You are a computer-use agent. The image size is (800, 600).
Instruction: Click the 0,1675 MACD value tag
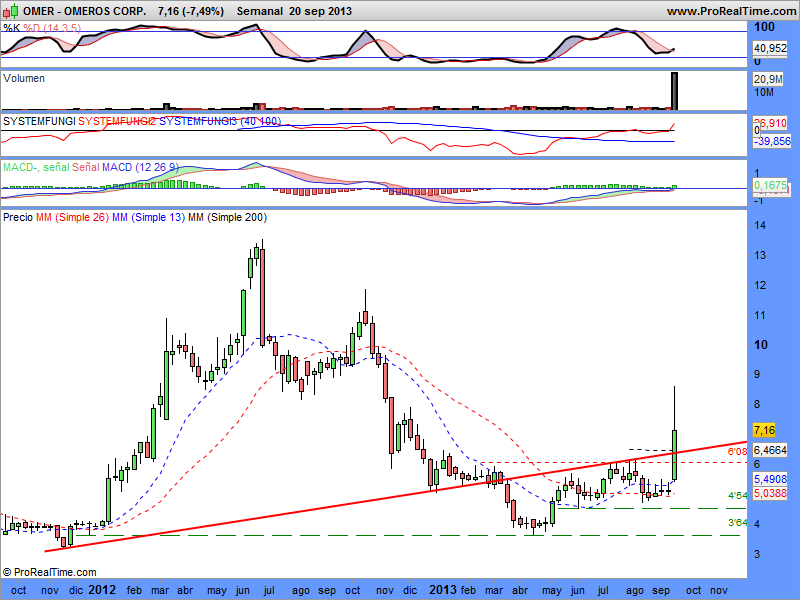[x=770, y=185]
